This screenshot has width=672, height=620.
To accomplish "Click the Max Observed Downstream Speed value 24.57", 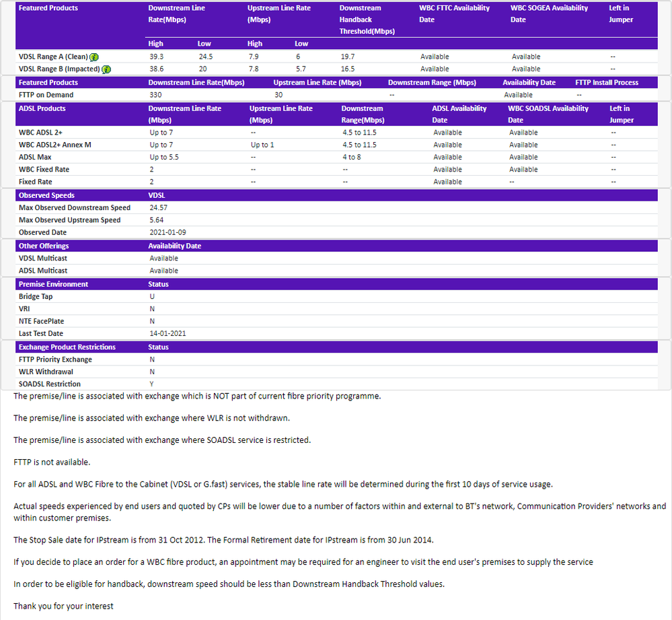I will click(x=158, y=208).
